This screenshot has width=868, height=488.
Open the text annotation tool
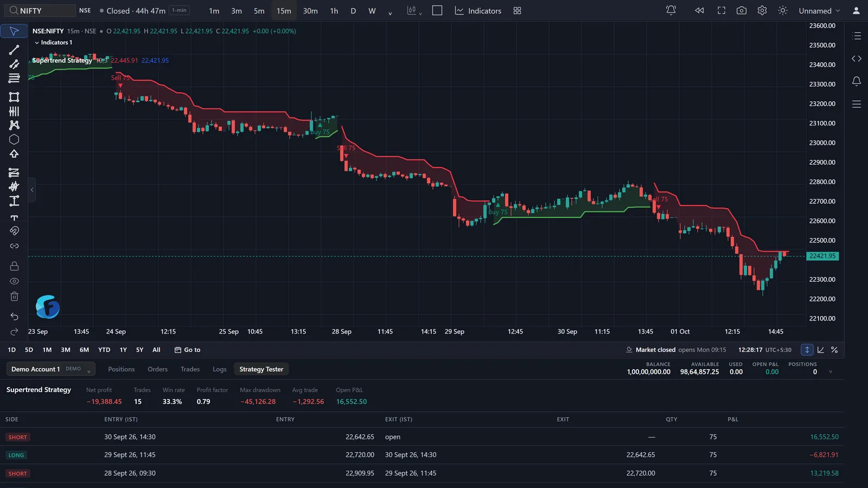tap(14, 217)
